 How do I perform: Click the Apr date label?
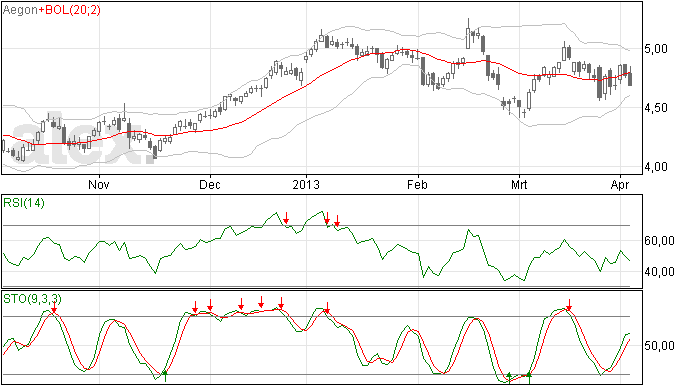point(620,184)
